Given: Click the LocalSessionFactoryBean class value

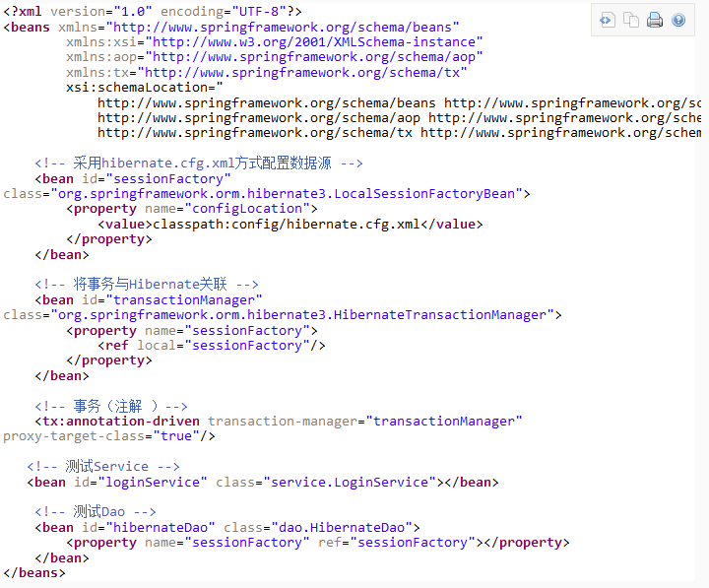Looking at the screenshot, I should (x=287, y=194).
